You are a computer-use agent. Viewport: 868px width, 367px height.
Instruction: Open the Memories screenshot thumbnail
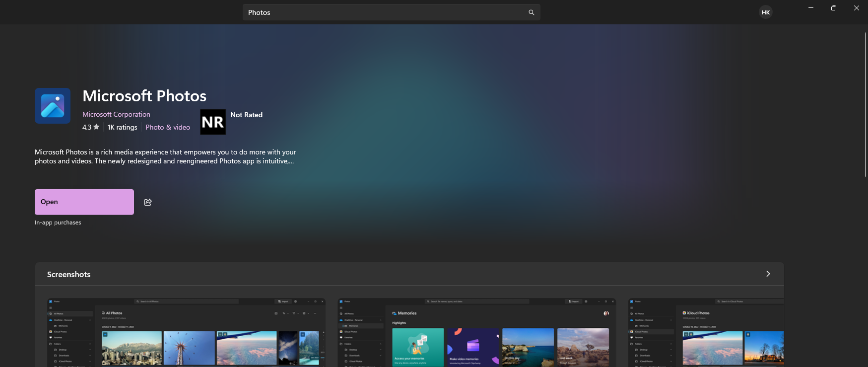[x=476, y=332]
